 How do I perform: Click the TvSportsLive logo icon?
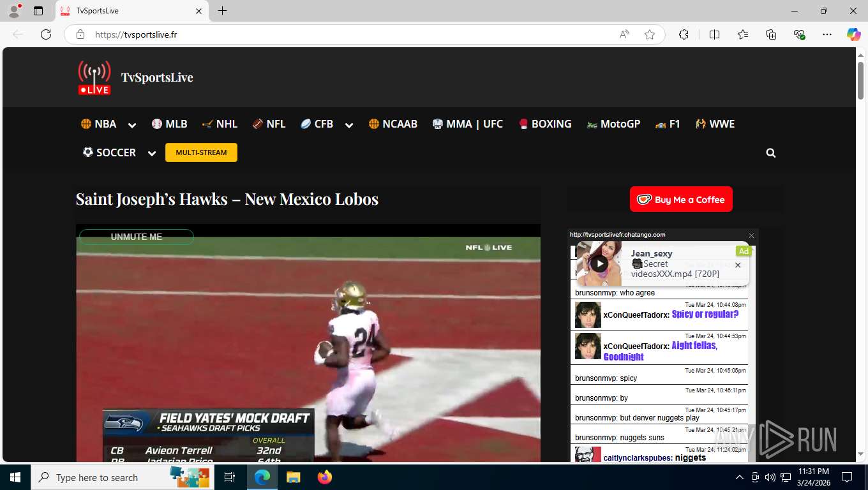pyautogui.click(x=94, y=77)
